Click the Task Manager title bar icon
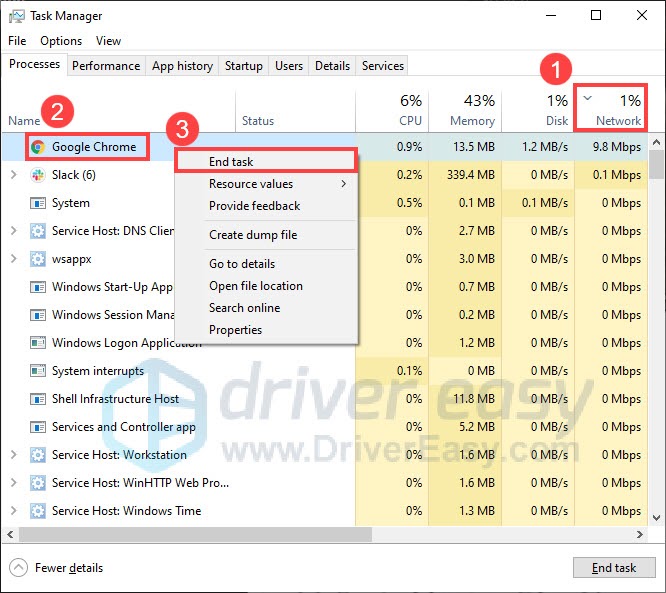The image size is (666, 593). 17,16
